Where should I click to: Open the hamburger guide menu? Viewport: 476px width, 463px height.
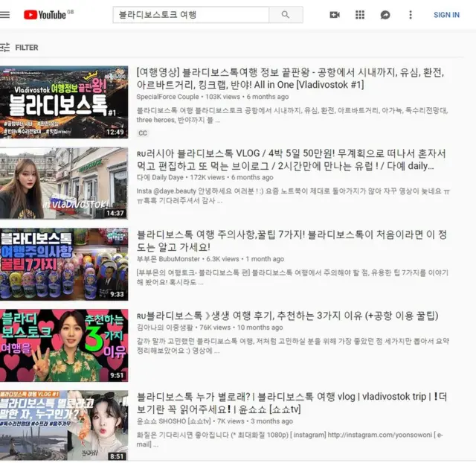pyautogui.click(x=5, y=15)
